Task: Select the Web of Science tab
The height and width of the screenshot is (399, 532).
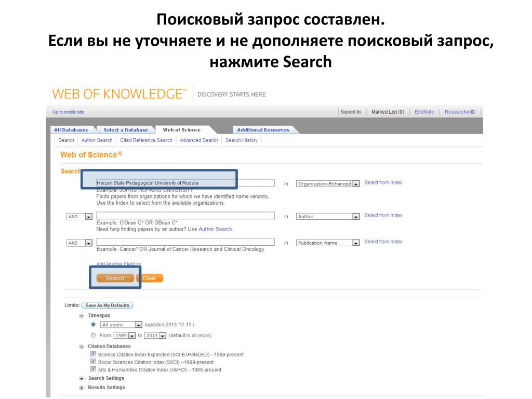Action: [181, 129]
